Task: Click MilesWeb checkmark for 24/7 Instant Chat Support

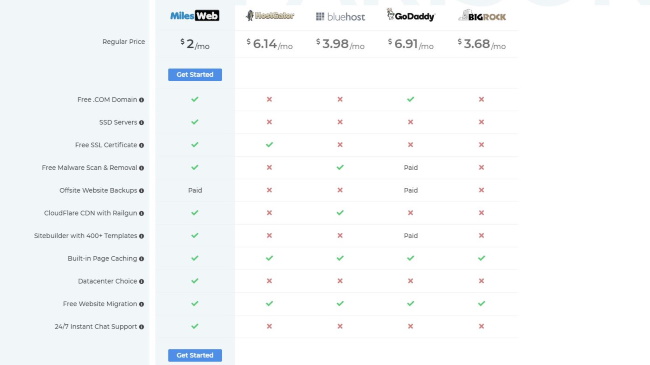Action: pos(195,326)
